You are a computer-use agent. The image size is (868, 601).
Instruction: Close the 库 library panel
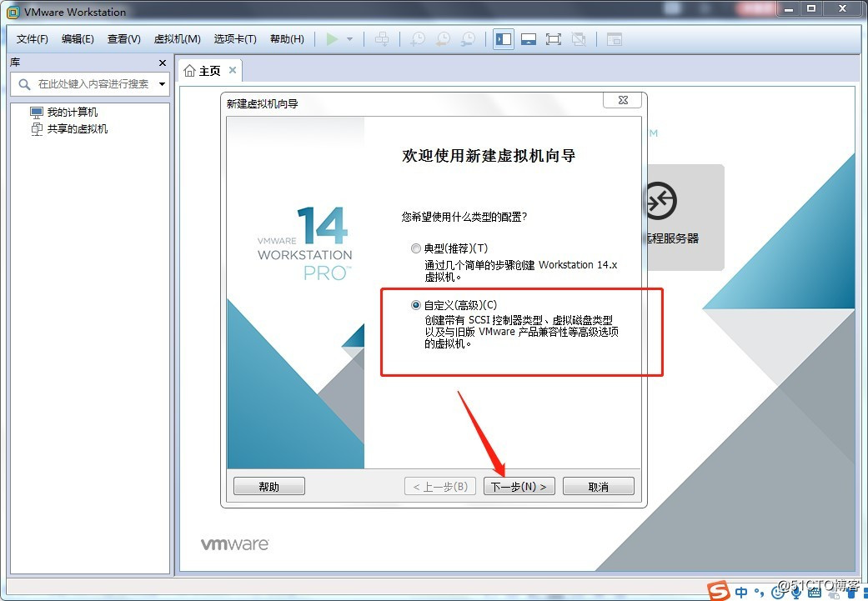(163, 63)
